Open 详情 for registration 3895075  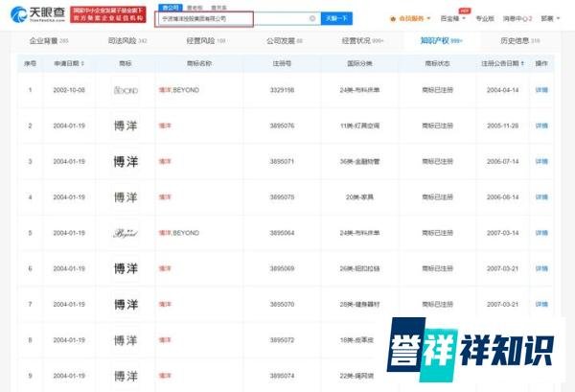541,197
